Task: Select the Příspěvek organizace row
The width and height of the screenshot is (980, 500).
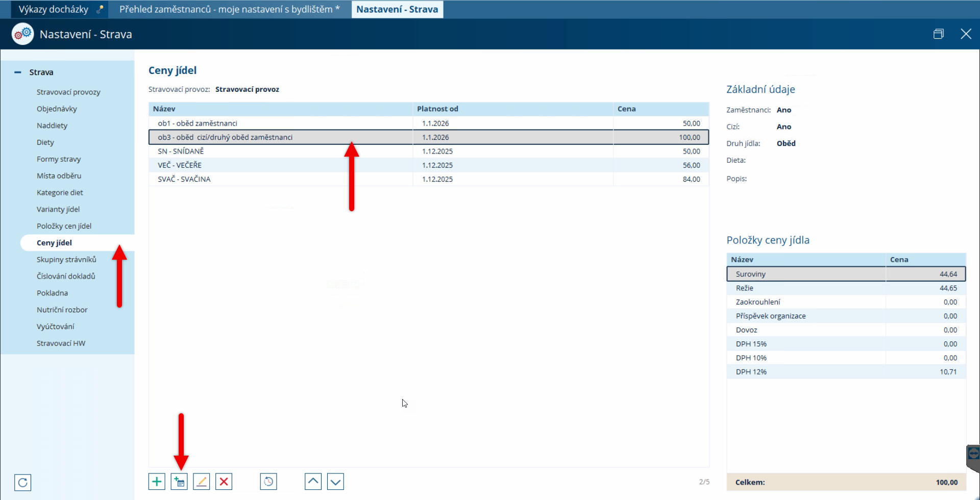Action: click(x=846, y=316)
